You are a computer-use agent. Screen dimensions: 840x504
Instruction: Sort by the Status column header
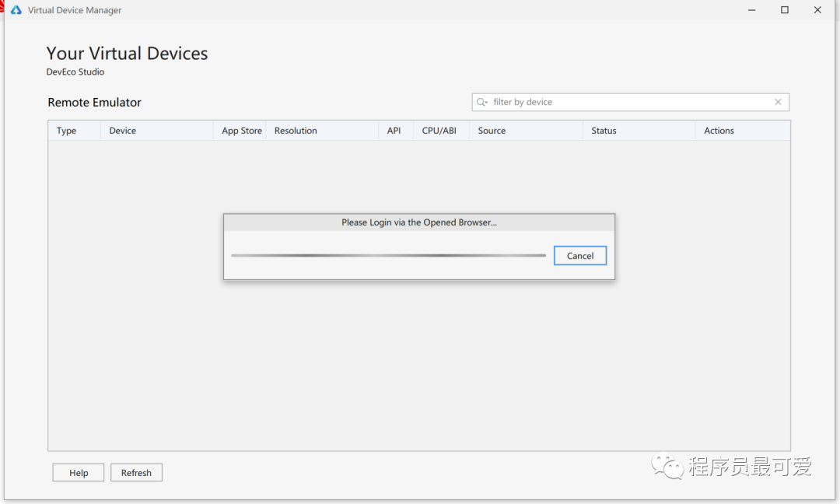click(639, 131)
